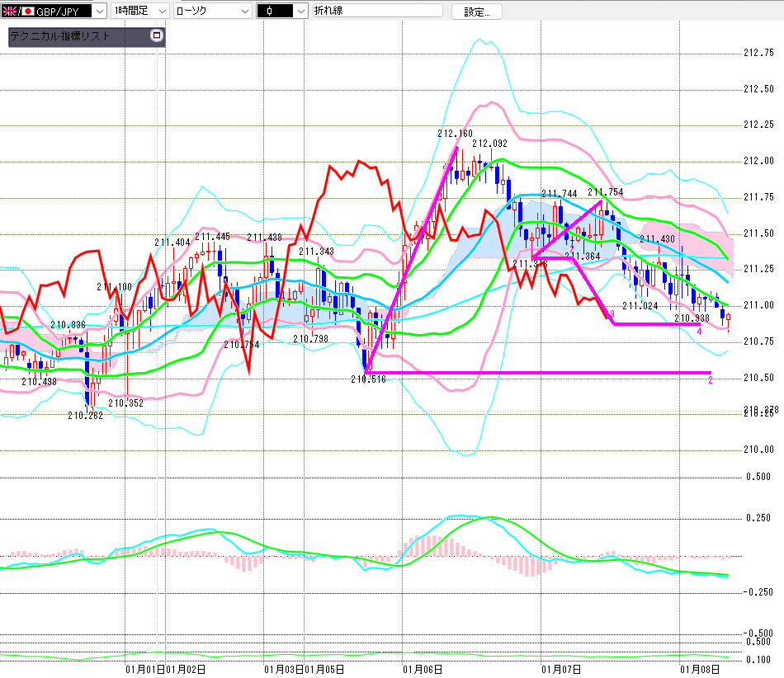Click the UK flag icon

pos(11,11)
